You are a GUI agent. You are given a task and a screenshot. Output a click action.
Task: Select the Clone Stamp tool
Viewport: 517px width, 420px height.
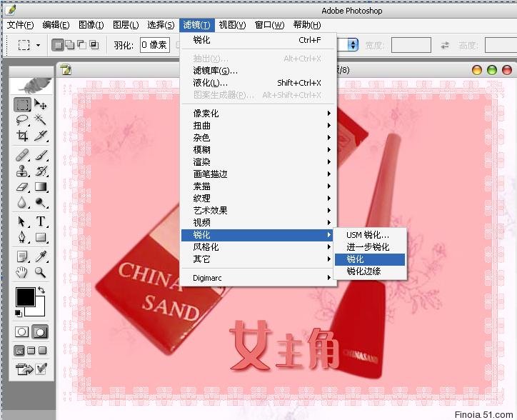(22, 171)
